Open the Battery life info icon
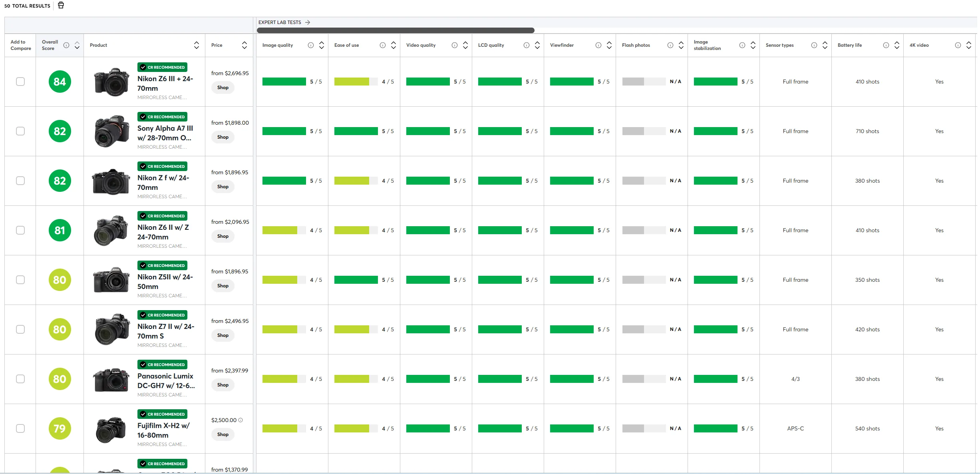The image size is (980, 474). click(886, 45)
